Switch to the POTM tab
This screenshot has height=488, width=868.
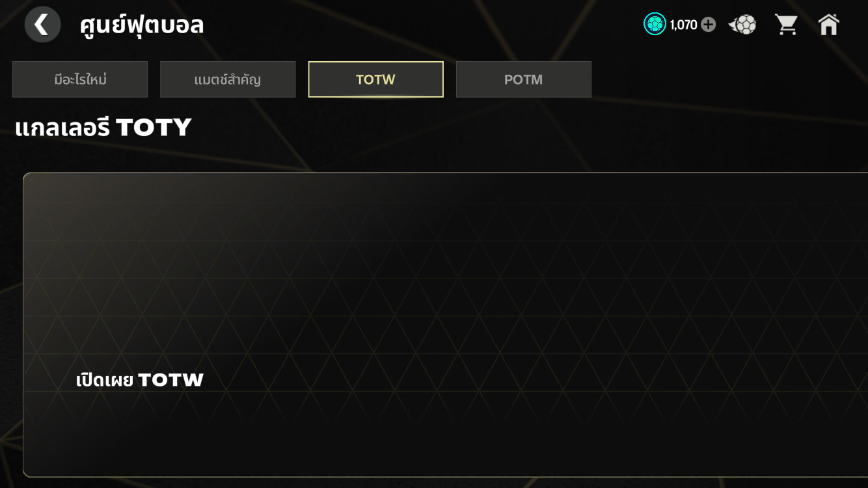click(523, 79)
